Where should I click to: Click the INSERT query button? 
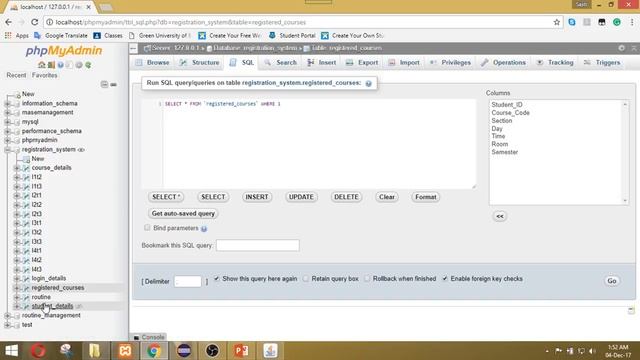(x=256, y=197)
